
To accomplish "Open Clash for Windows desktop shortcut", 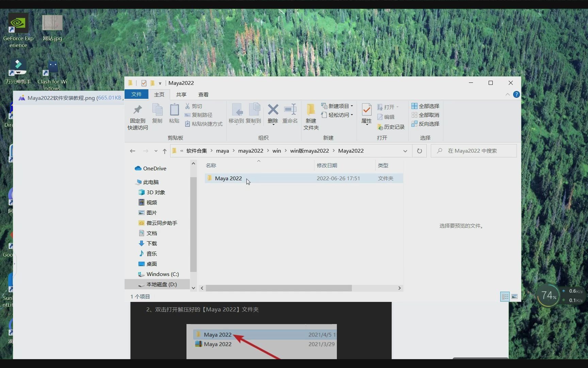I will (52, 75).
